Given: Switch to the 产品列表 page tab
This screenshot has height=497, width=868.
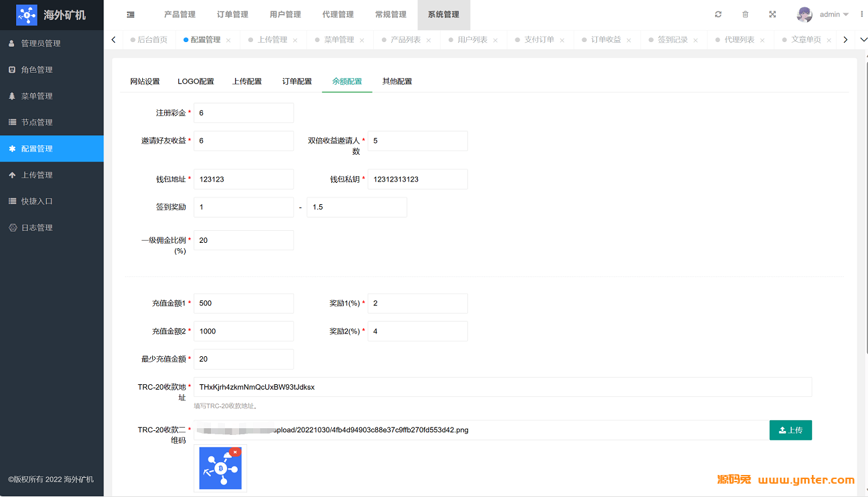Looking at the screenshot, I should point(406,39).
